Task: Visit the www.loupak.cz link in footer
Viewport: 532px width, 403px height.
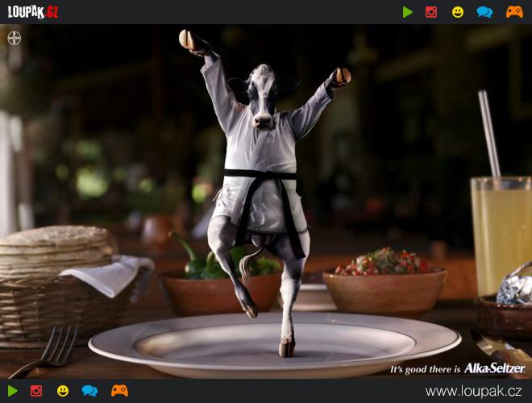Action: (x=474, y=391)
